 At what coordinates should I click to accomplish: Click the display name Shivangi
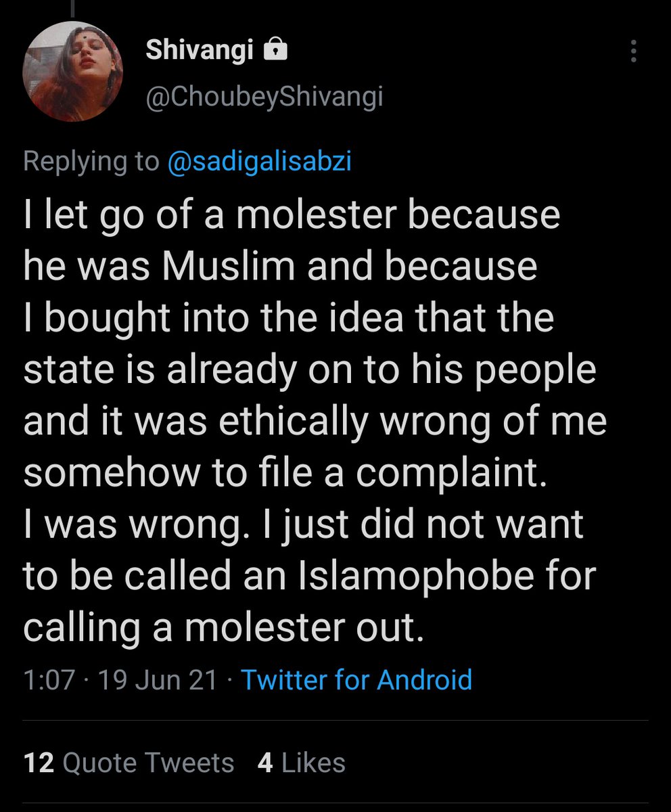pyautogui.click(x=199, y=51)
